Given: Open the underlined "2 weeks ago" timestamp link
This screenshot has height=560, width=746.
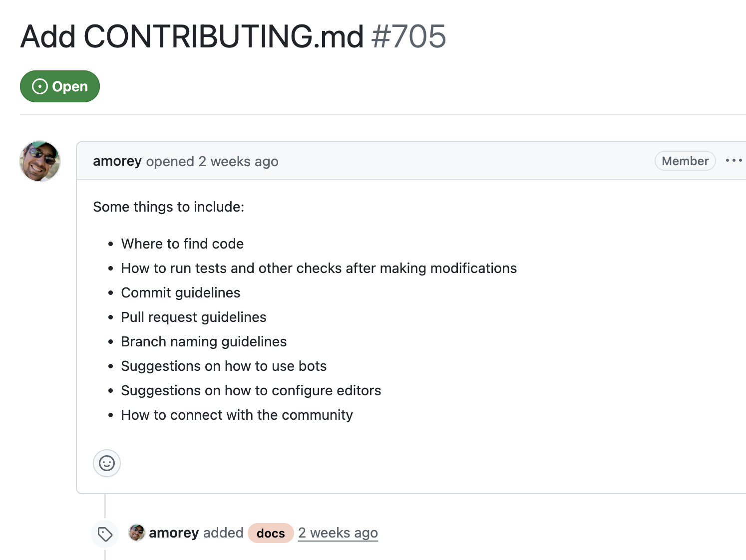Looking at the screenshot, I should (338, 533).
